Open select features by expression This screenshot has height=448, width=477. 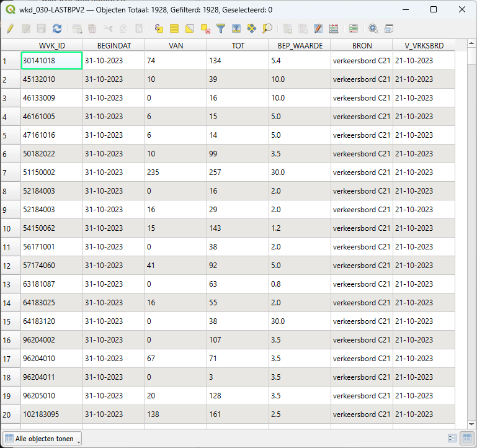point(159,29)
